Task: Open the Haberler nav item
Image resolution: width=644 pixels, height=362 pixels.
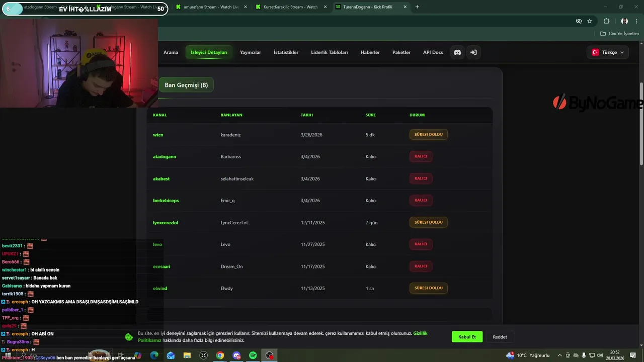Action: [370, 52]
